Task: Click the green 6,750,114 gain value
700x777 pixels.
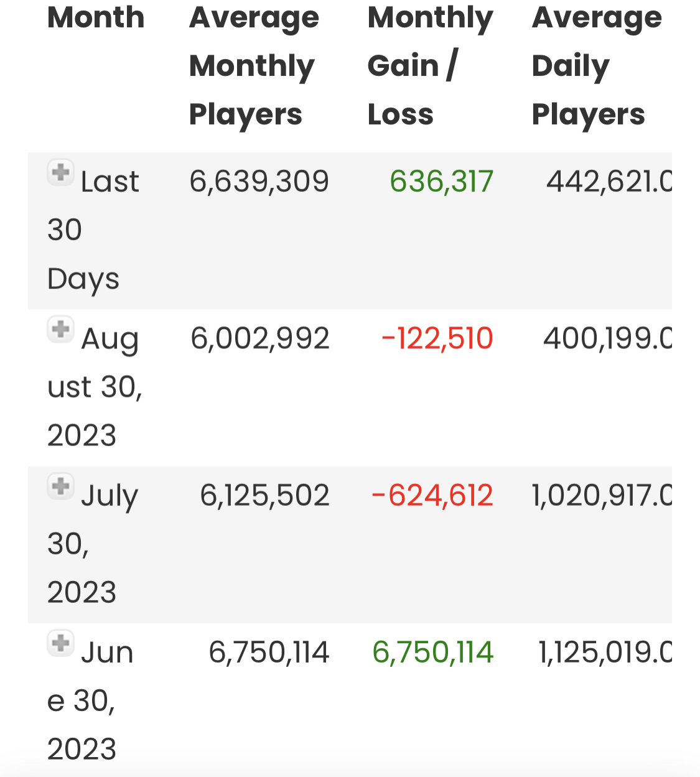Action: [x=432, y=652]
